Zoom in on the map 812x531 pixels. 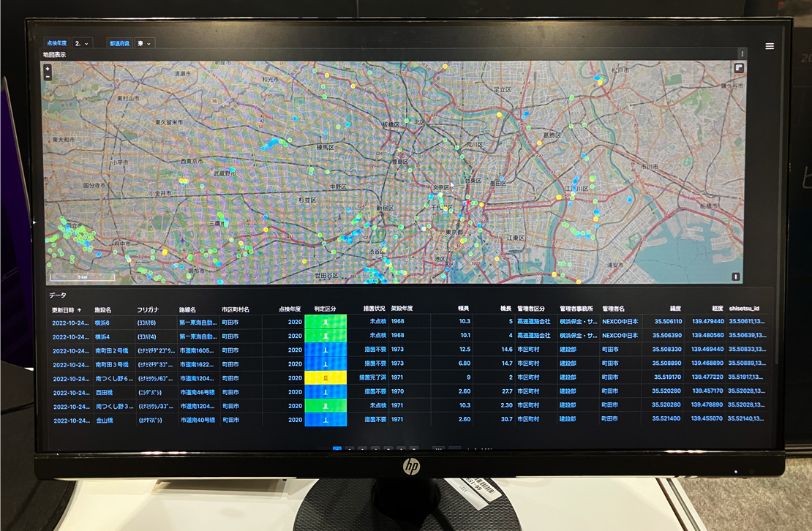pyautogui.click(x=48, y=67)
